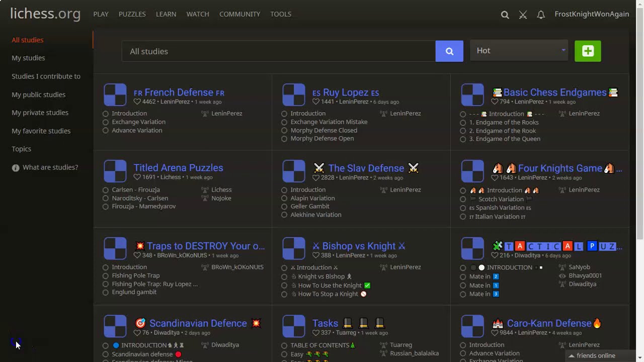
Task: Click the Traps to DESTROY study board icon
Action: (115, 248)
